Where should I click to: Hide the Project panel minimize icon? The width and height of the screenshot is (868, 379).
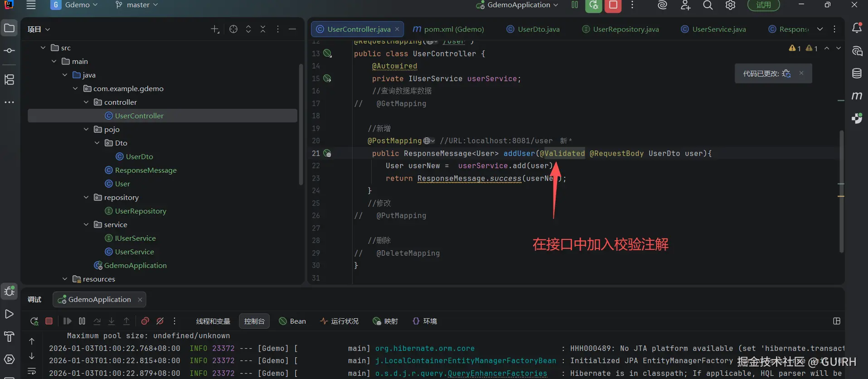point(292,29)
